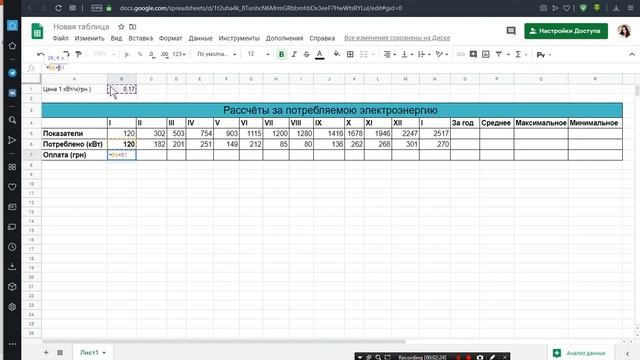Increase decimal places with .00 button
640x360 pixels.
pyautogui.click(x=164, y=54)
